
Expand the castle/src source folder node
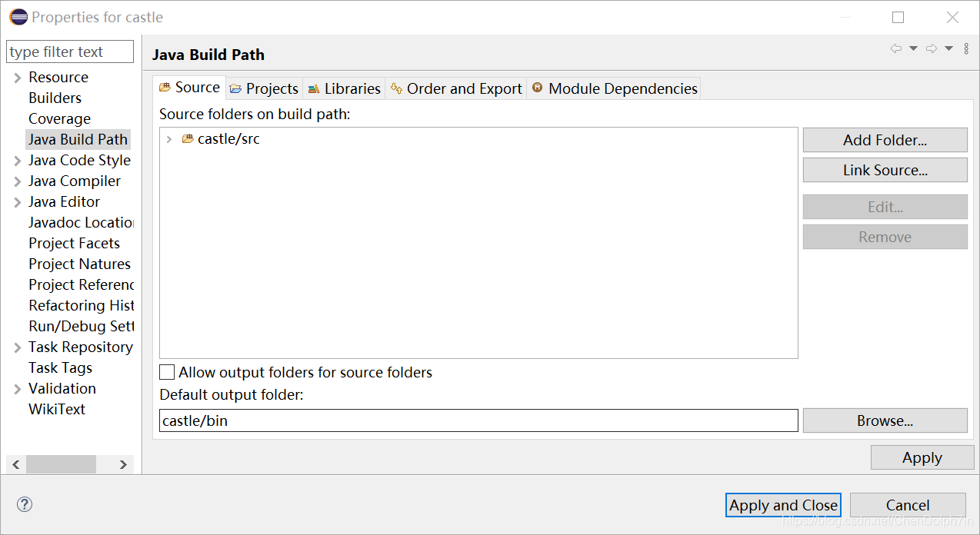171,138
